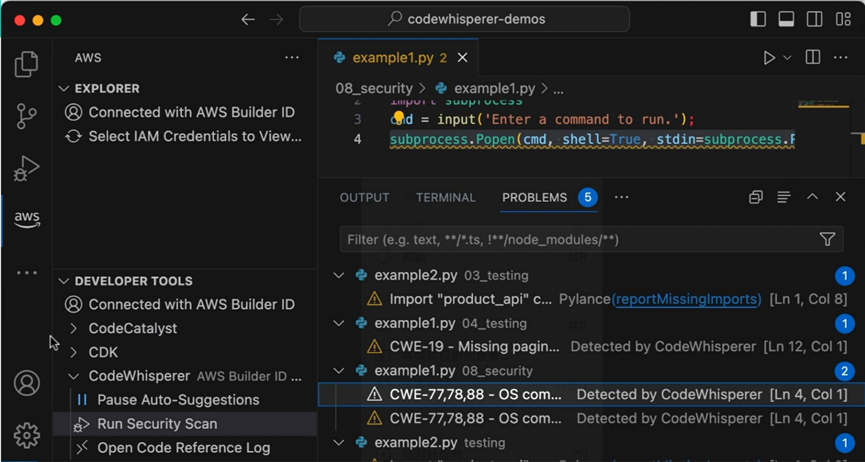Click the editor minimap

(823, 138)
